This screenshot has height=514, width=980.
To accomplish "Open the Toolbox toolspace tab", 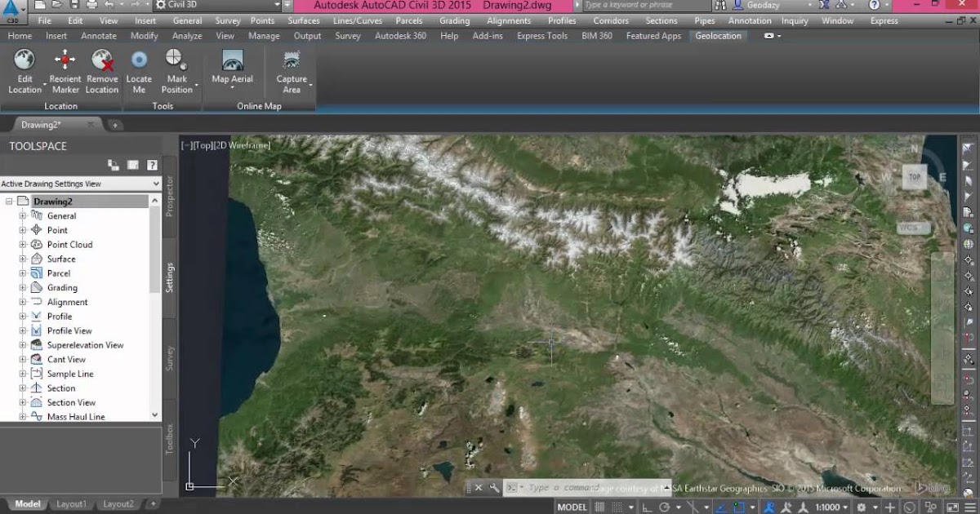I will pos(170,439).
